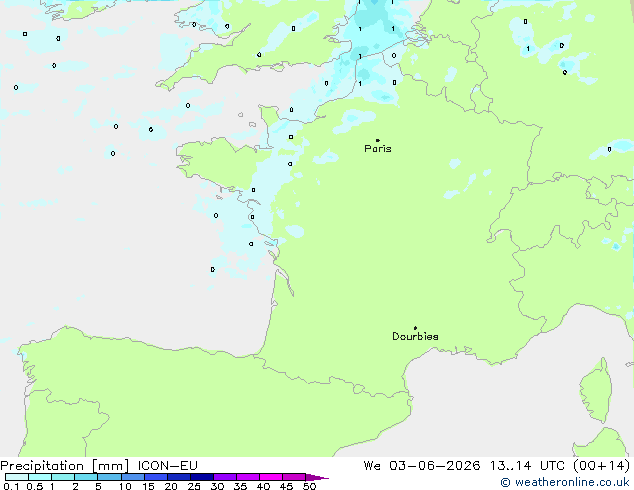Click the 45–50 mm legend swatch
Viewport: 634px width, 490px height.
click(294, 477)
